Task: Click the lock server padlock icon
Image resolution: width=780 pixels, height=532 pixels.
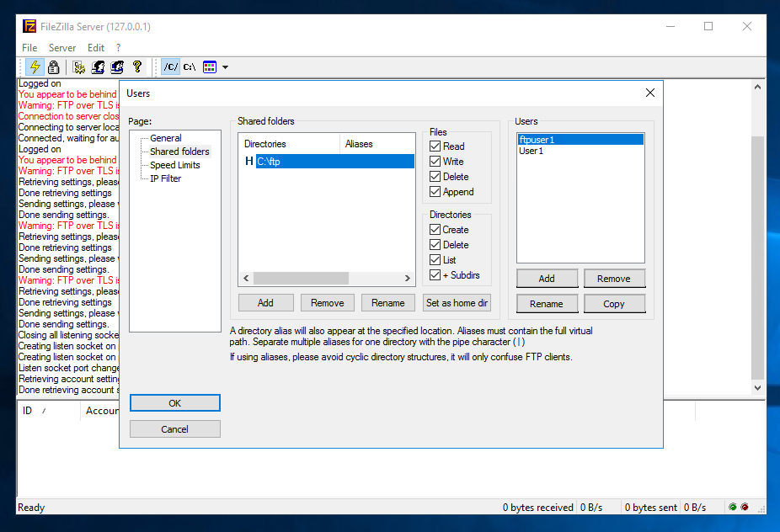Action: coord(53,66)
